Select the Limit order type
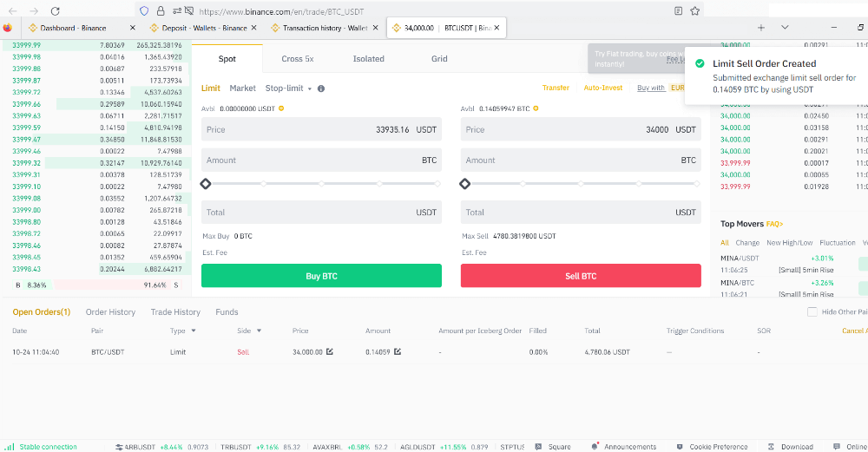The image size is (868, 452). click(x=210, y=88)
